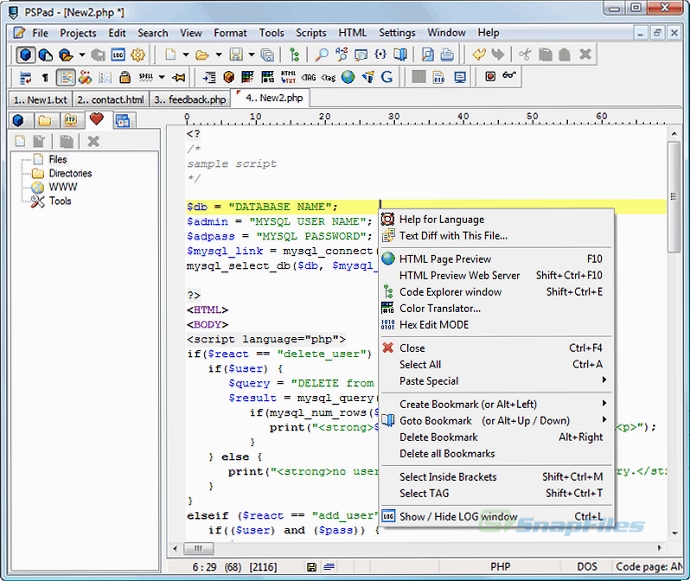Click the Print Preview toolbar icon
This screenshot has width=690, height=581.
click(x=427, y=55)
